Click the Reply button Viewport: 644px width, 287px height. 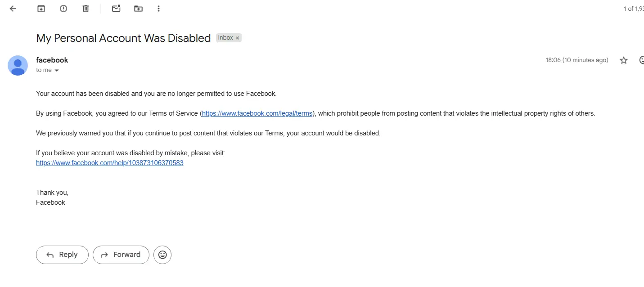pos(62,255)
